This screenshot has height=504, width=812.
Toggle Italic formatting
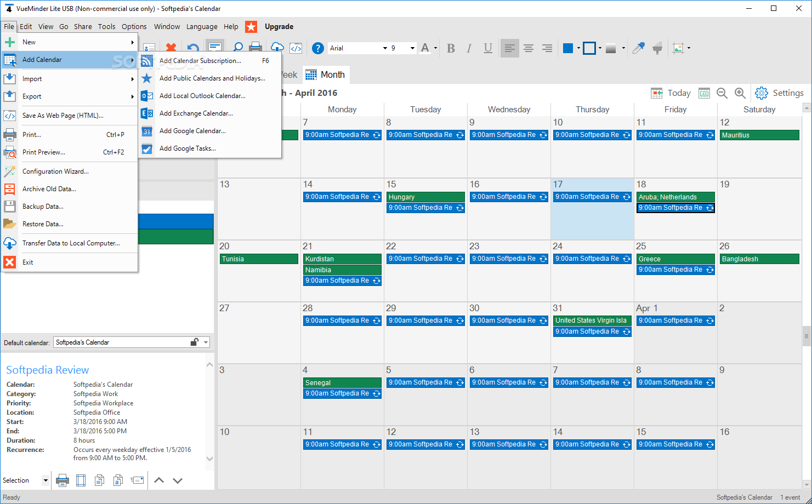(x=469, y=48)
